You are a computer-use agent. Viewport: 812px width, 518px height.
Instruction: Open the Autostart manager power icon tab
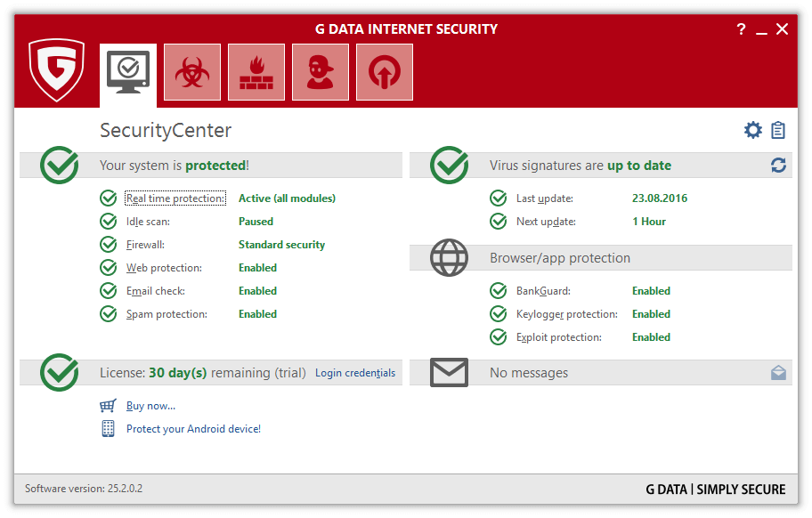pos(385,72)
